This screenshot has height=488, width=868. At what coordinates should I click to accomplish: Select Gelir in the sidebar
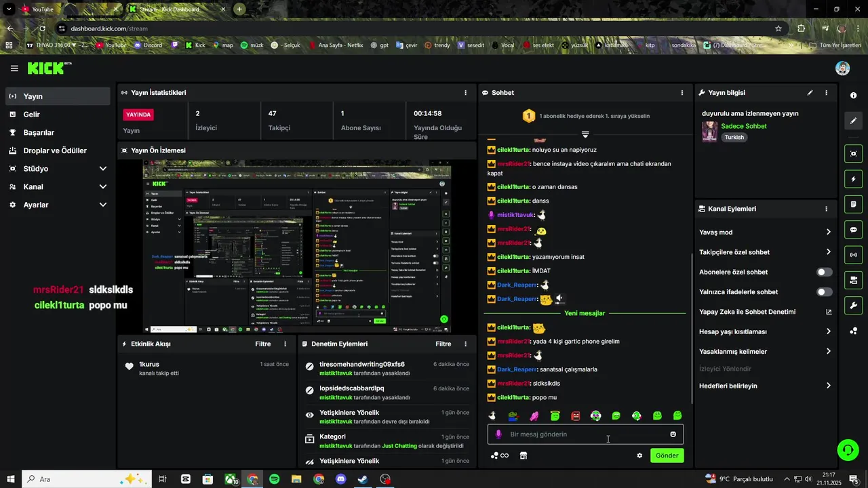click(58, 115)
